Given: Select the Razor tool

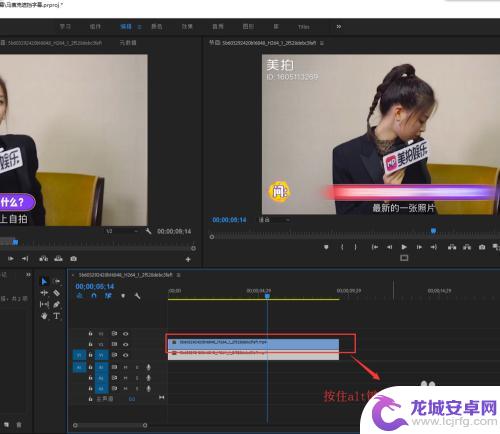Looking at the screenshot, I should click(x=57, y=293).
